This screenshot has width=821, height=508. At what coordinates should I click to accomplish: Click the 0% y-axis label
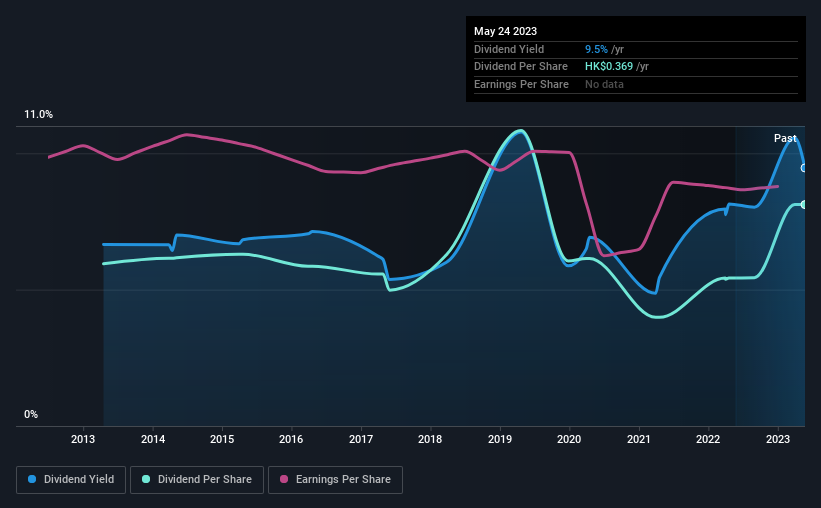click(31, 414)
